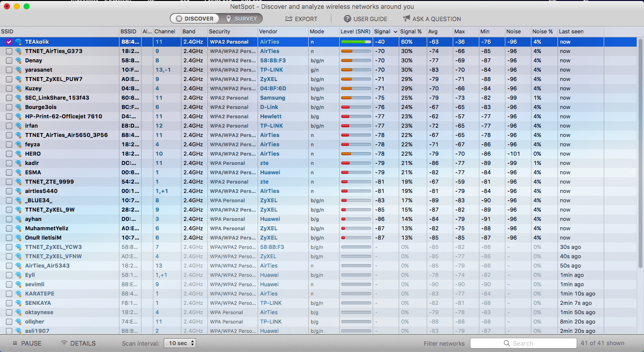Click the Wi-Fi icon next to TTNET_ZTE_9999

(x=19, y=182)
